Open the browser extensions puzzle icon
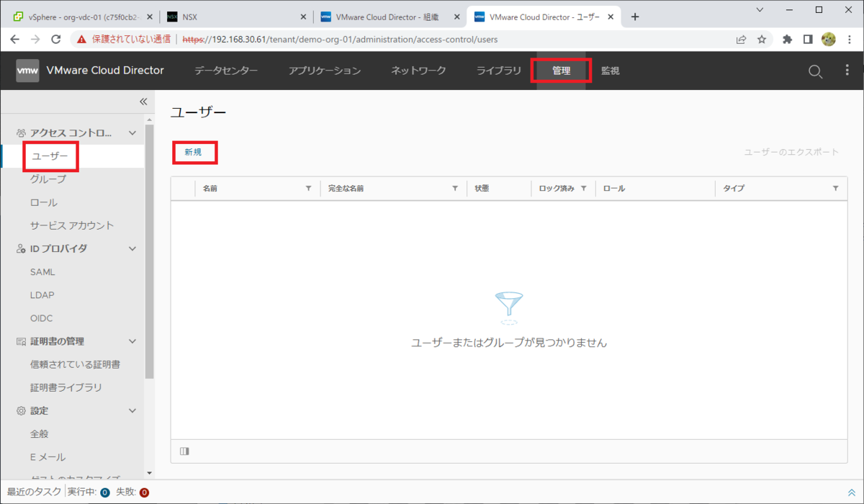 coord(788,40)
